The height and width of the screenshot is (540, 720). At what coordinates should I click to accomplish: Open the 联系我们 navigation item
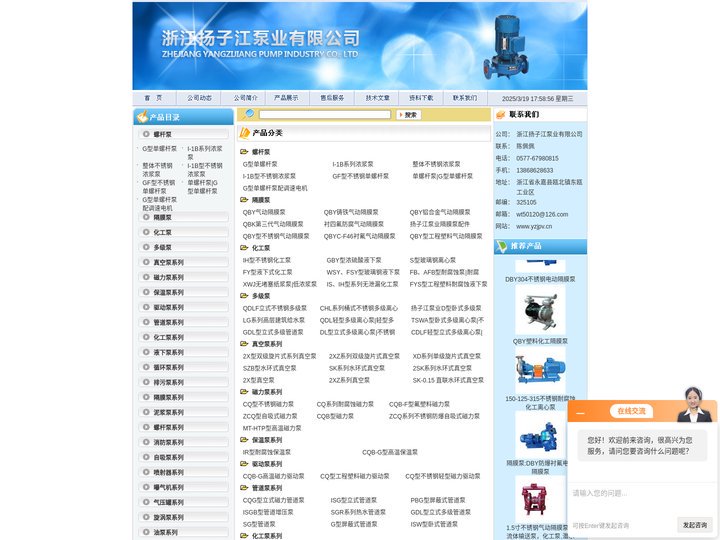465,98
